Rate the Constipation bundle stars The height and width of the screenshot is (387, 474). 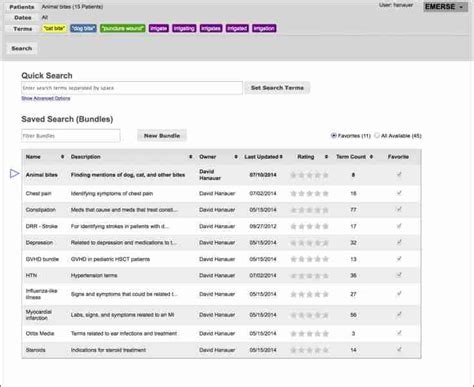[x=309, y=210]
